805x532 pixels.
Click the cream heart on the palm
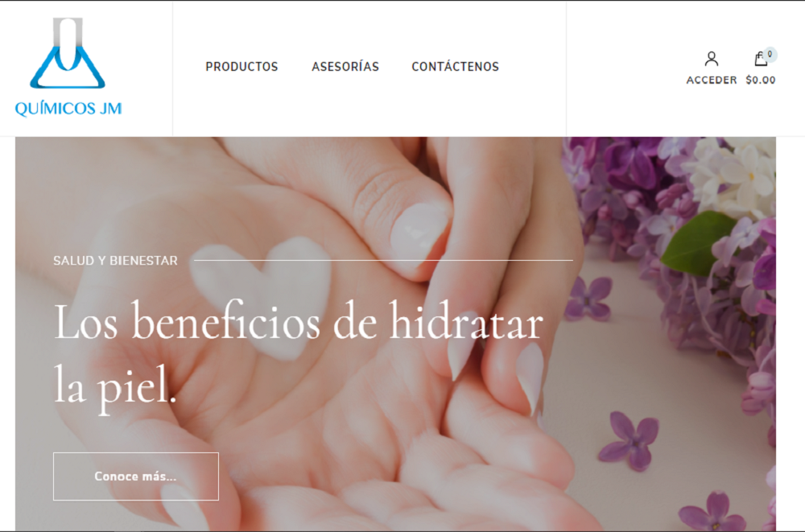[262, 295]
